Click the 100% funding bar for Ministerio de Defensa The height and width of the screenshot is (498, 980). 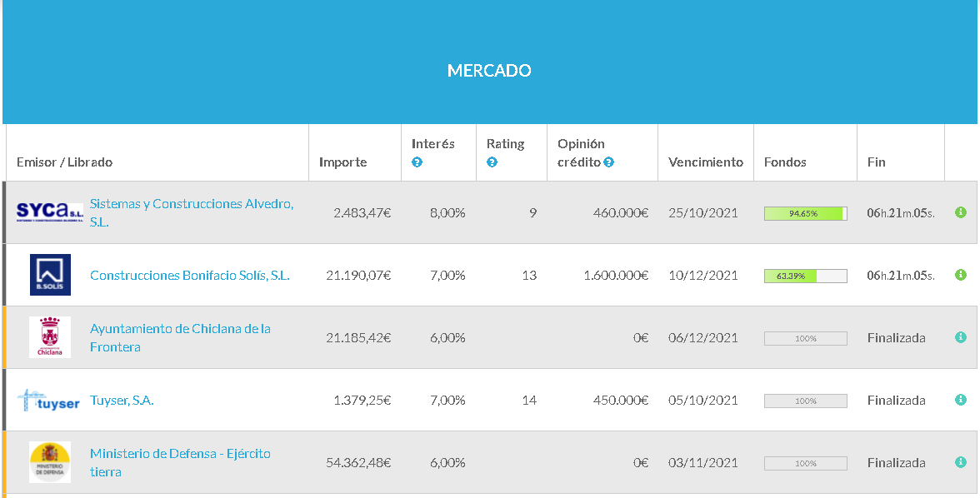806,463
